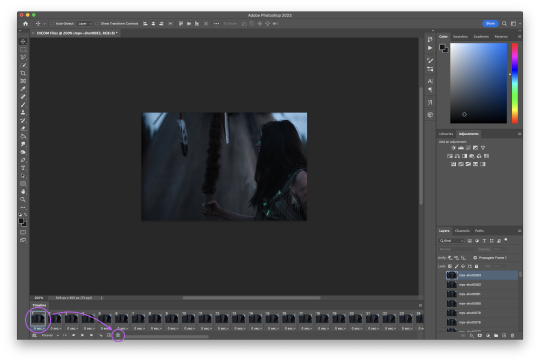540x362 pixels.
Task: Lock all with the padlock icon
Action: tap(477, 266)
